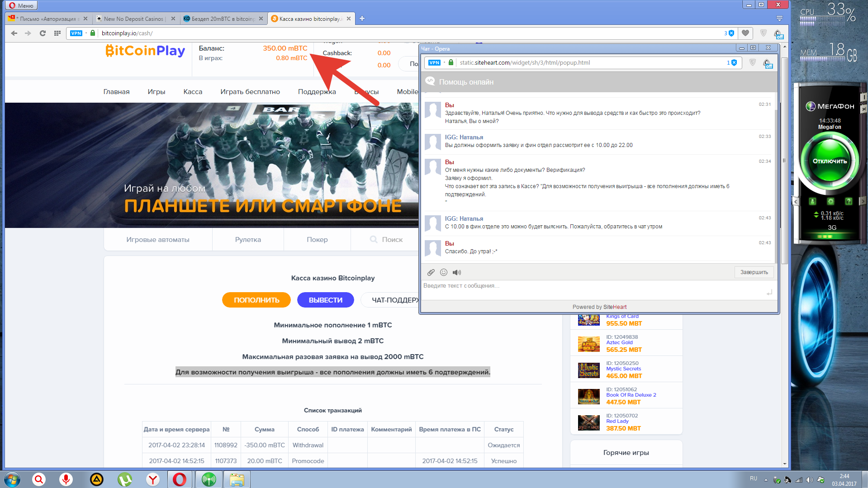Switch to the New No Deposit Casinos tab
This screenshot has width=868, height=488.
pos(133,19)
